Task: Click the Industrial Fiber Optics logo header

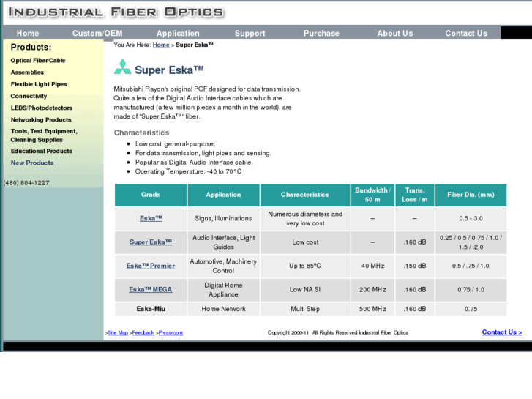Action: point(116,12)
